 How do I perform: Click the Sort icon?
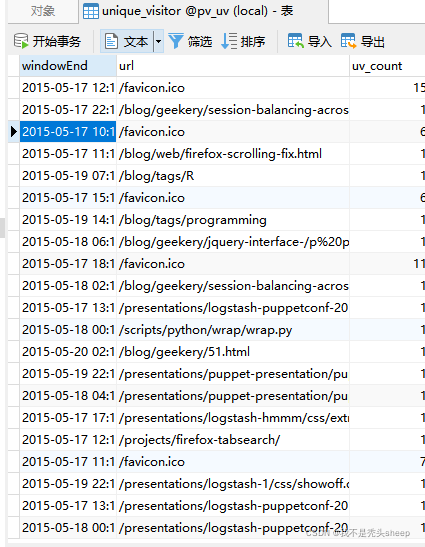229,41
